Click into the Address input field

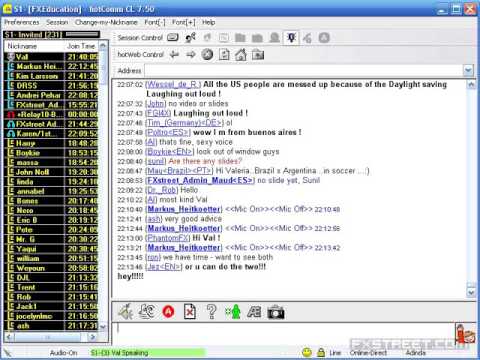(304, 70)
